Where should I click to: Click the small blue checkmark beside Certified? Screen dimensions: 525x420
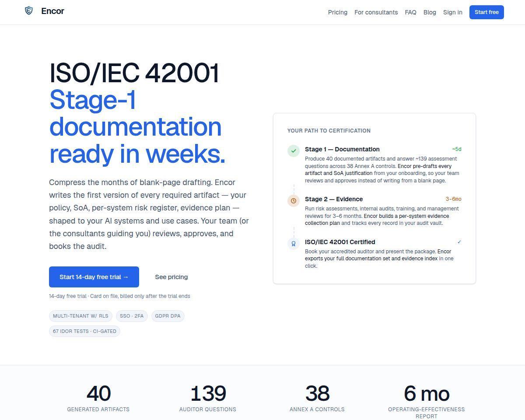[459, 242]
